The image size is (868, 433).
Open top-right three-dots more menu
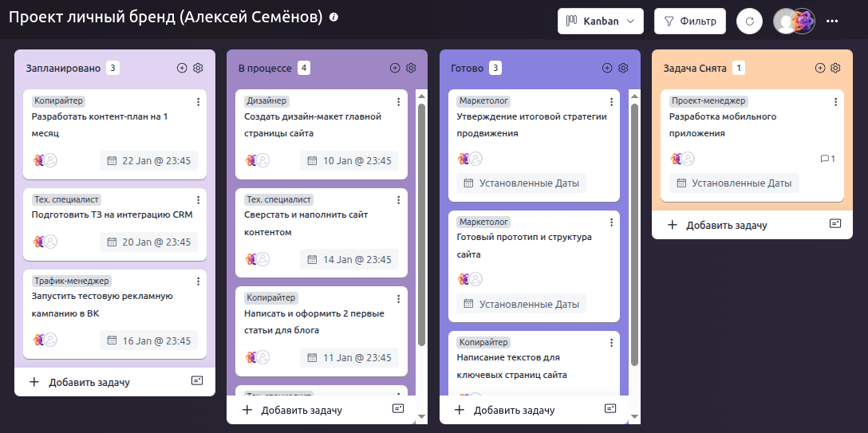coord(833,22)
